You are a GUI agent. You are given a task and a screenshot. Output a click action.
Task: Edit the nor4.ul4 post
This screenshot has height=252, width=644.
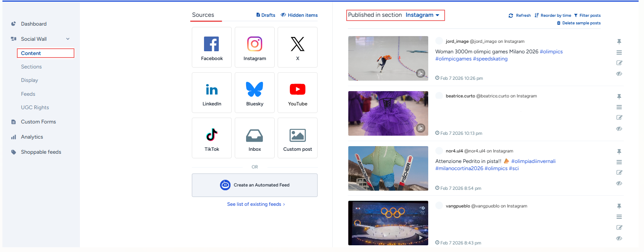619,173
